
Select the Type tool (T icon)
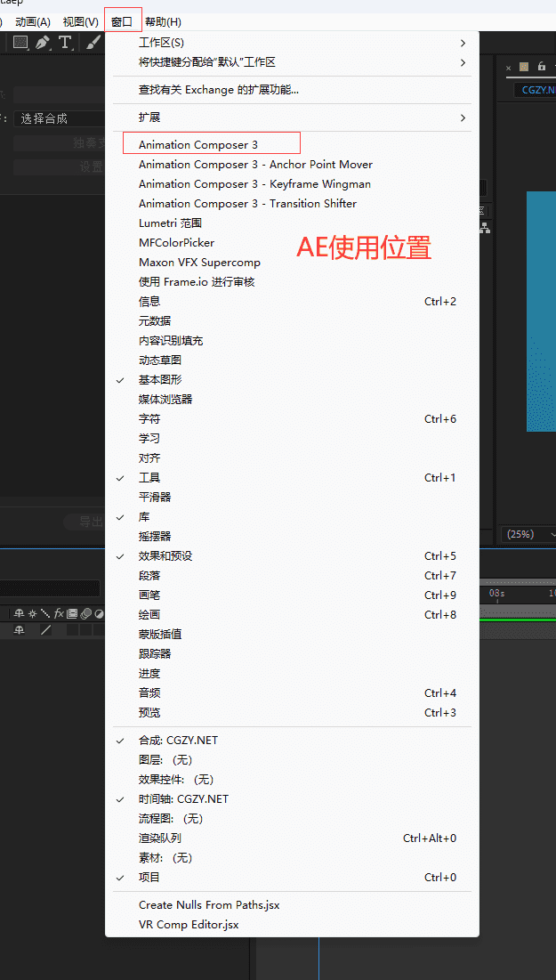[x=66, y=42]
